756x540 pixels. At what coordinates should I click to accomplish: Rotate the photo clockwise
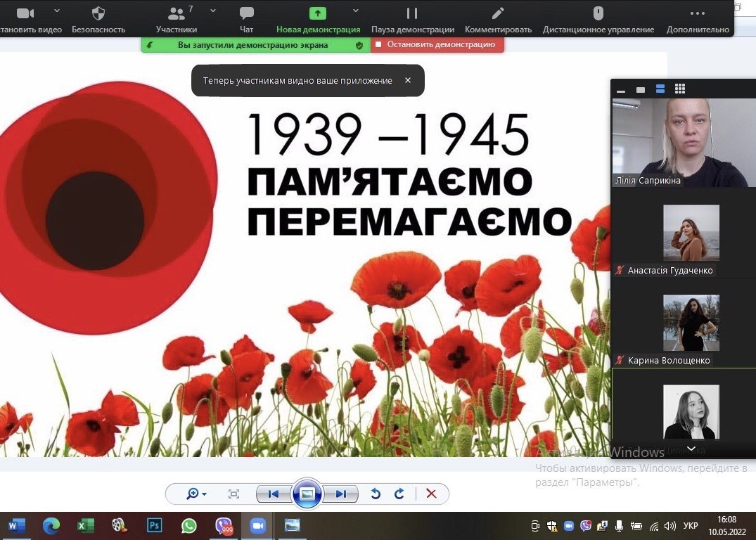point(399,494)
